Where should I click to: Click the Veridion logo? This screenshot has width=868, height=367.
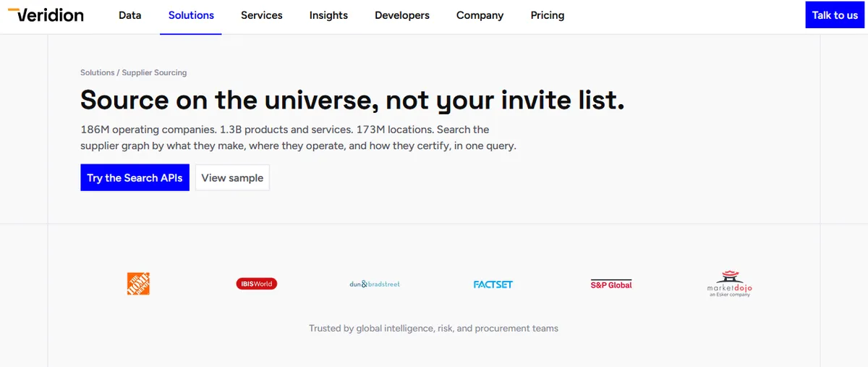click(46, 14)
